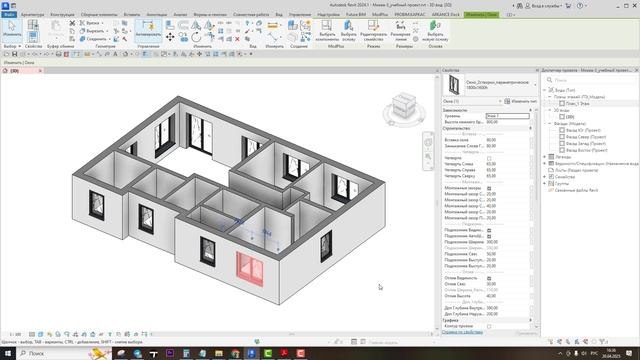
Task: Open Chrome from the taskbar
Action: pyautogui.click(x=235, y=353)
